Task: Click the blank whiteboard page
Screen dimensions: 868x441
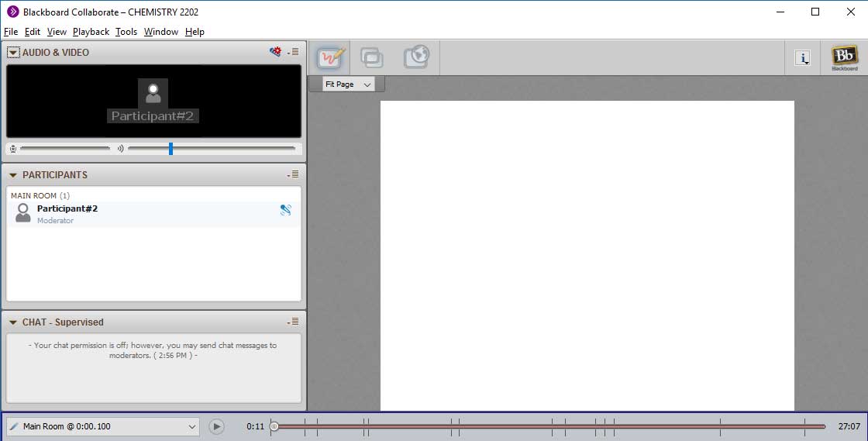Action: 587,256
